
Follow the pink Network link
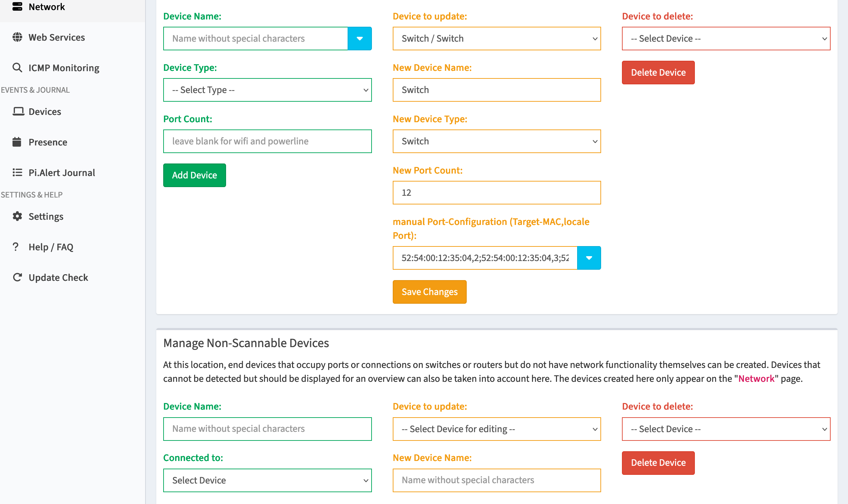[x=756, y=379]
